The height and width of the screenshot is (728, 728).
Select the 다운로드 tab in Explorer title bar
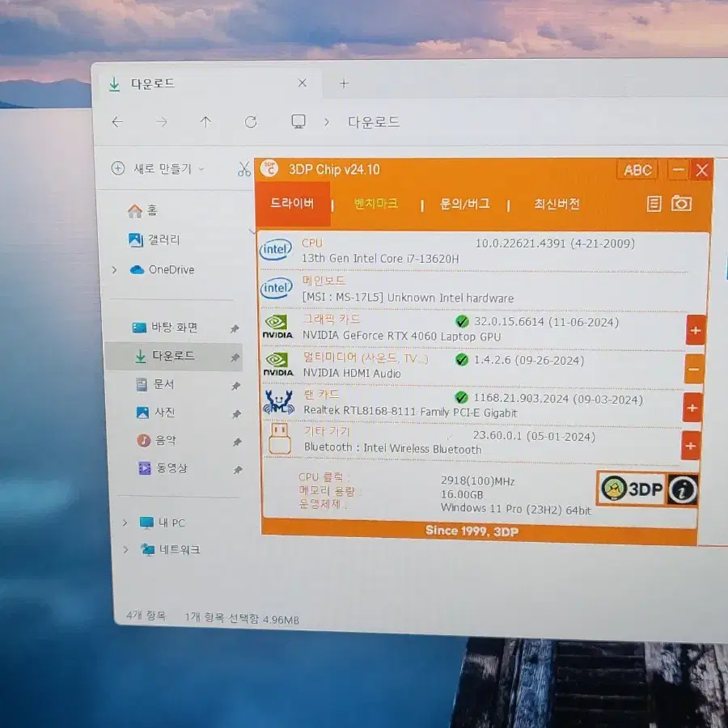click(x=208, y=83)
